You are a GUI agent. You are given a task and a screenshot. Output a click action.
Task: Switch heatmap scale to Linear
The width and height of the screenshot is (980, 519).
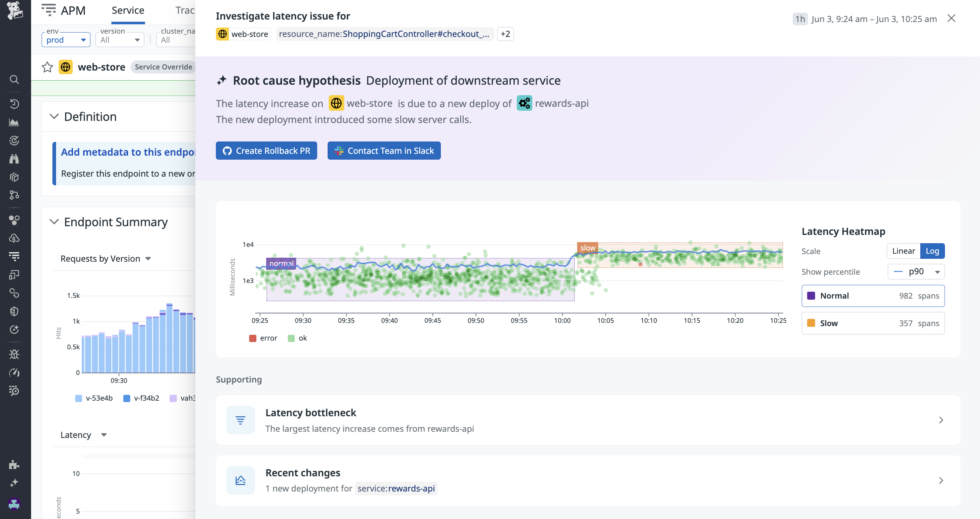tap(903, 251)
